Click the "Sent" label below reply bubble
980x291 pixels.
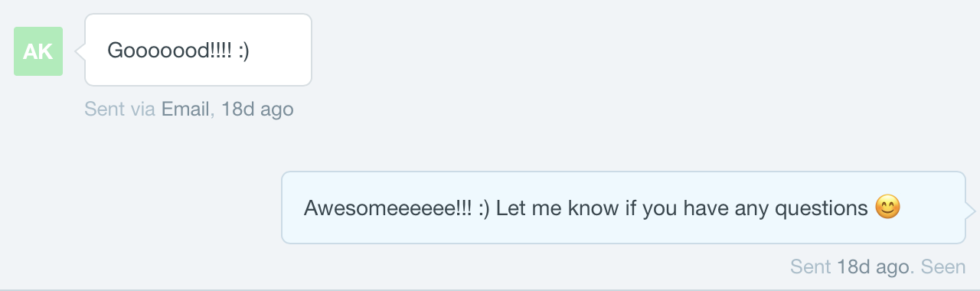click(x=810, y=267)
